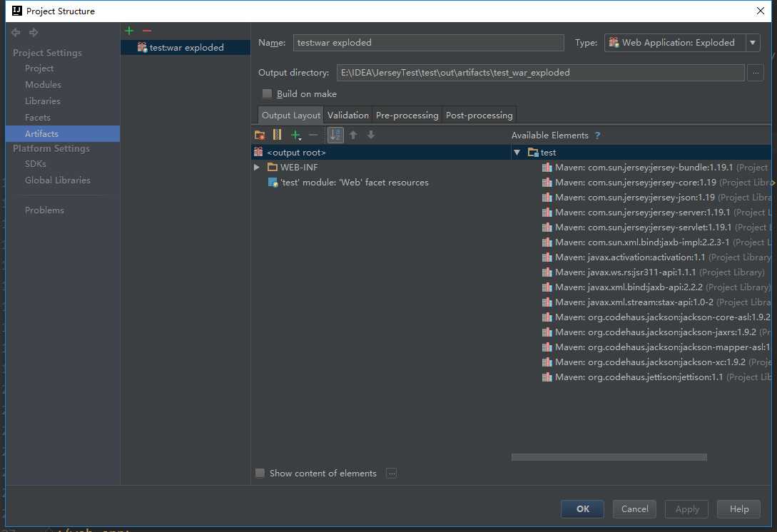Screen dimensions: 777x532
Task: Click jersey-bundle:1.19.1 library icon
Action: pos(547,168)
